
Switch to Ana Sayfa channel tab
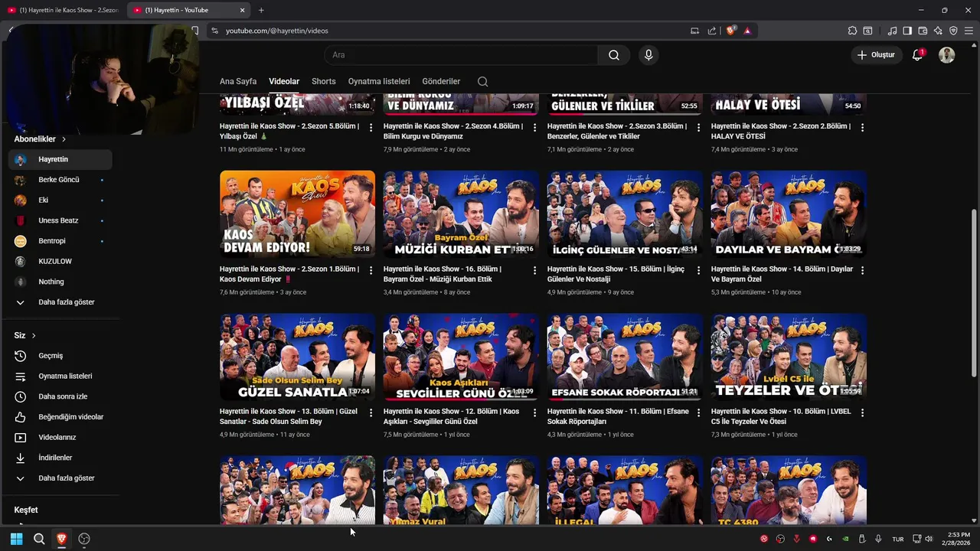[x=238, y=81]
